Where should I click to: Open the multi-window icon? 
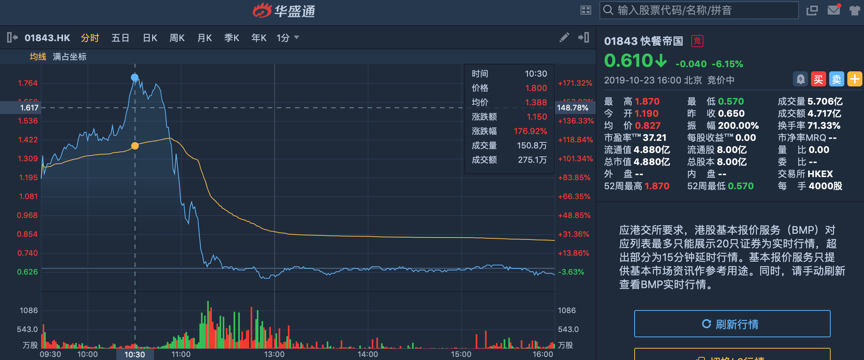click(812, 10)
